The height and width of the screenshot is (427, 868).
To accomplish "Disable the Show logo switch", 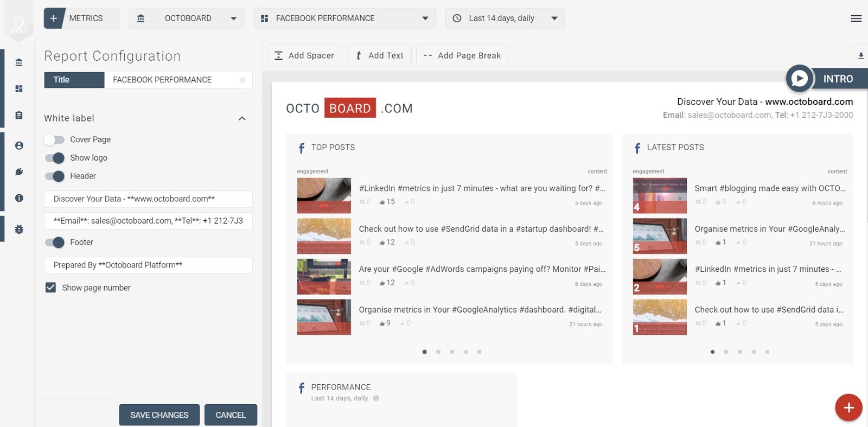I will (54, 158).
